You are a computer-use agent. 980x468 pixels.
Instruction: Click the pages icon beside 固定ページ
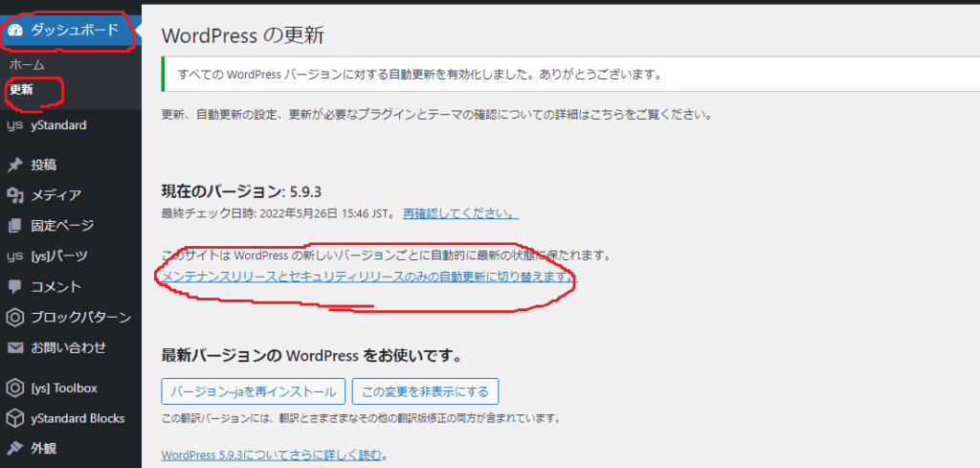(15, 226)
